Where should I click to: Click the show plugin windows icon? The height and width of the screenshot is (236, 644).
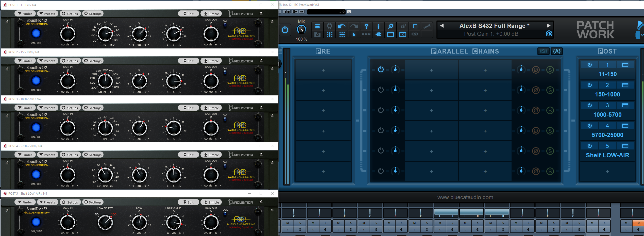(x=391, y=34)
